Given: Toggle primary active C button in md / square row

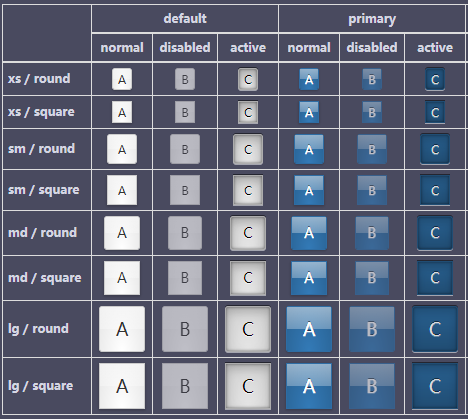Looking at the screenshot, I should pyautogui.click(x=435, y=278).
